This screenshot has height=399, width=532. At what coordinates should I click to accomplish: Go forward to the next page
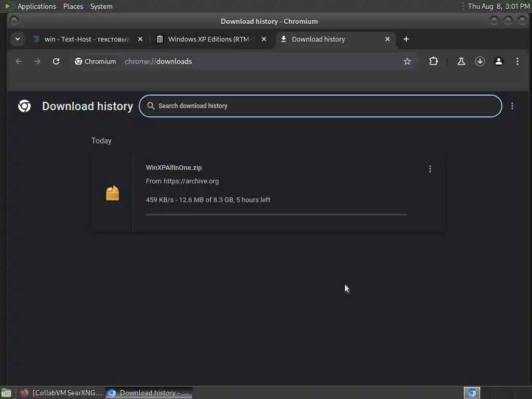pos(37,61)
